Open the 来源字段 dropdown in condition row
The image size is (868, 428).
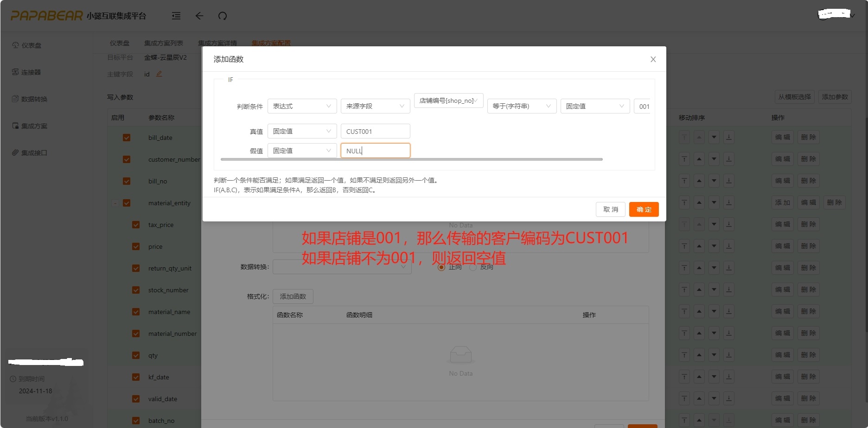tap(375, 106)
